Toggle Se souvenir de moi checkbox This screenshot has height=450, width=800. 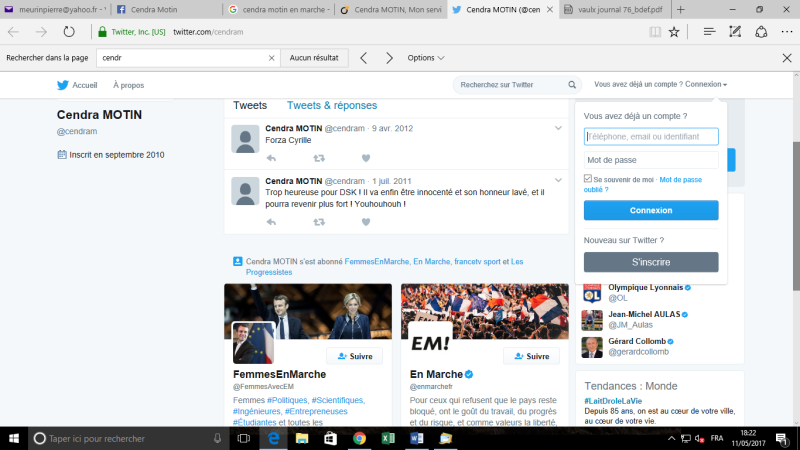pos(588,179)
